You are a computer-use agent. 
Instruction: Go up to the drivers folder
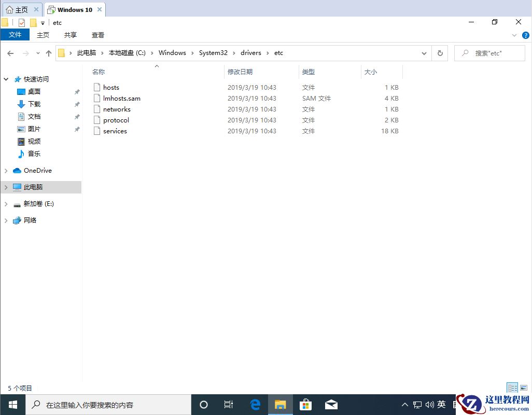[x=49, y=52]
